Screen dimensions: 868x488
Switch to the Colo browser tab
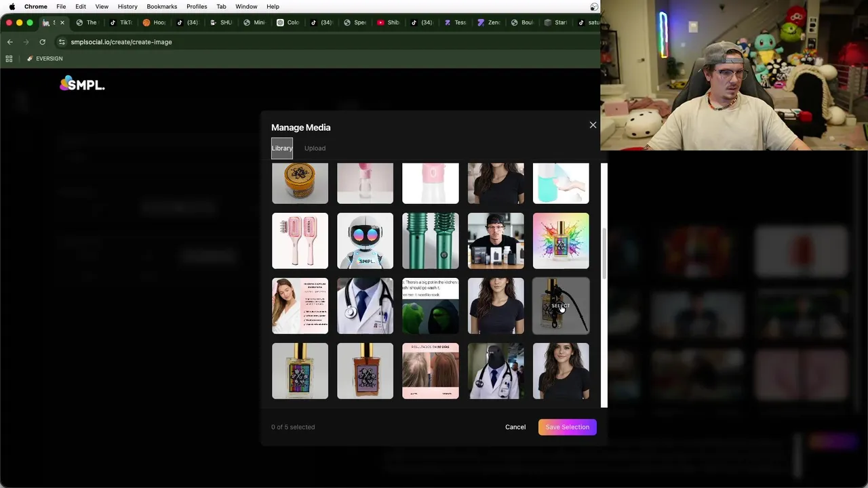click(x=288, y=22)
